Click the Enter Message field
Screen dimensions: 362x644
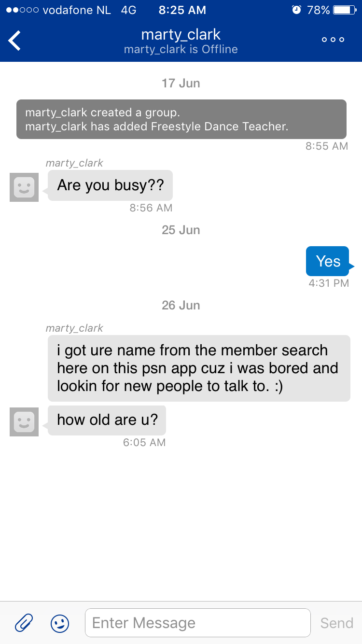198,623
